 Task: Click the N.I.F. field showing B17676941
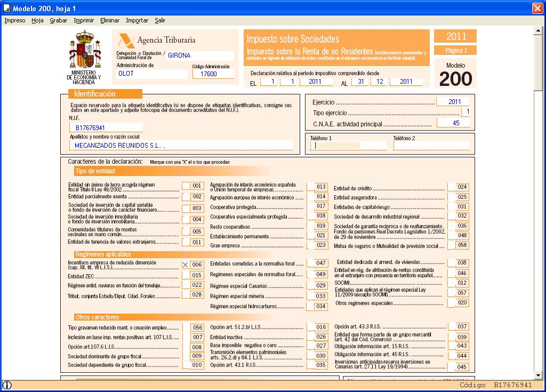[106, 128]
